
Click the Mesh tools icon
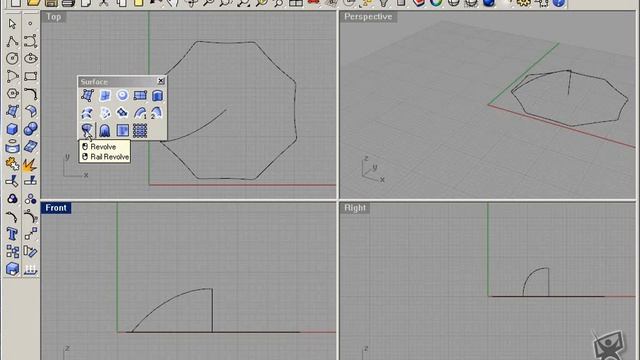coord(30,147)
